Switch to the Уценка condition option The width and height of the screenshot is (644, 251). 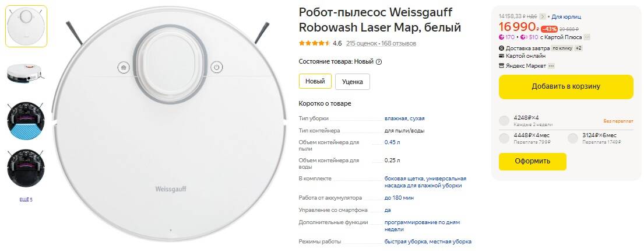(352, 82)
